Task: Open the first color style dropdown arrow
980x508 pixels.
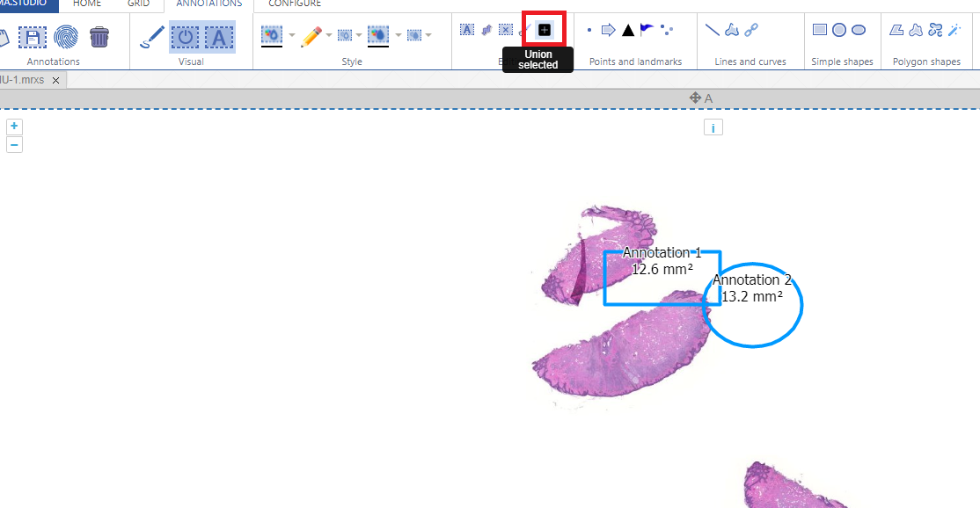Action: (292, 36)
